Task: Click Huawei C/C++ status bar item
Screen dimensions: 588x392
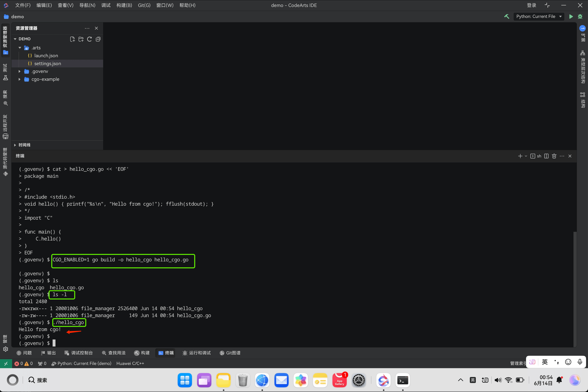Action: coord(130,363)
